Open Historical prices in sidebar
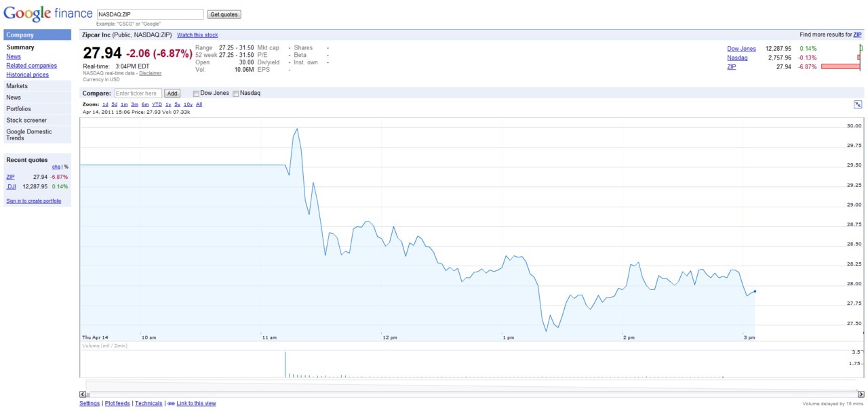 (28, 75)
